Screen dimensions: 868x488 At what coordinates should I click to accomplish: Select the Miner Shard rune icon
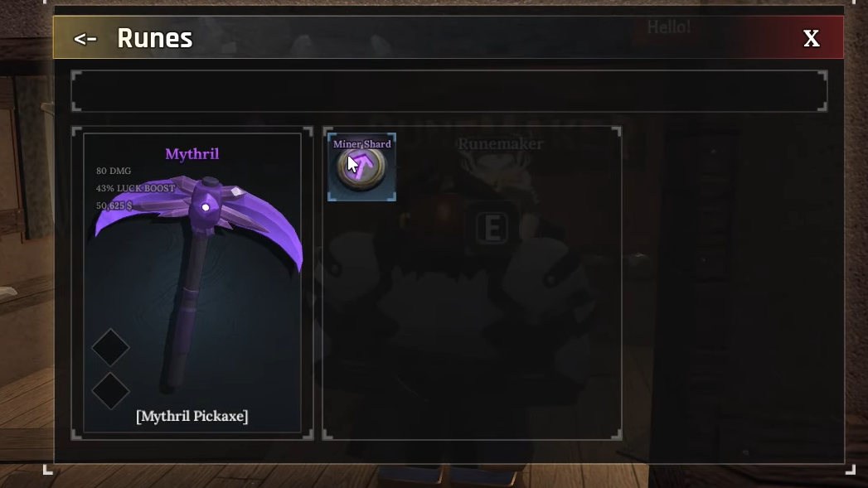click(x=361, y=167)
